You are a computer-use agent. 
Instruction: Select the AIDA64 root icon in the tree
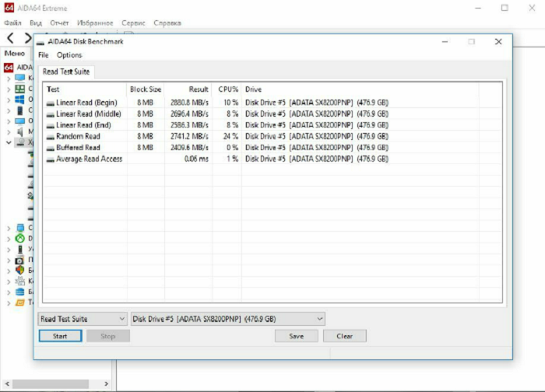click(9, 67)
